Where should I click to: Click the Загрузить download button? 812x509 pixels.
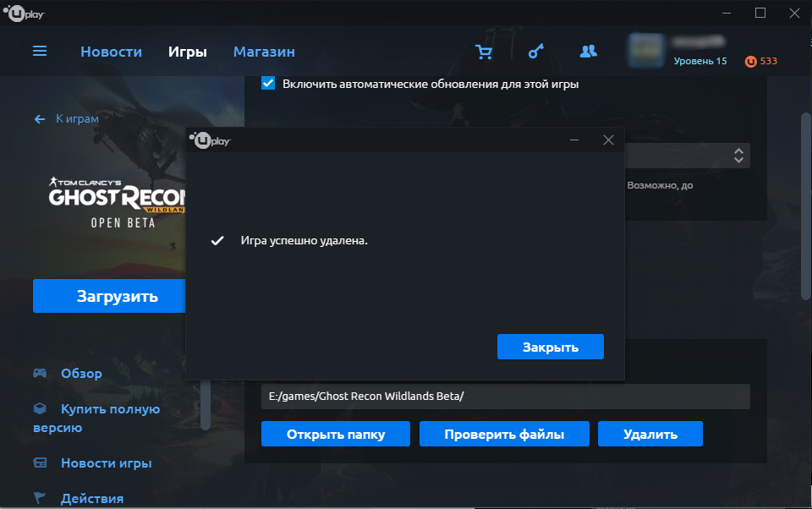coord(109,296)
